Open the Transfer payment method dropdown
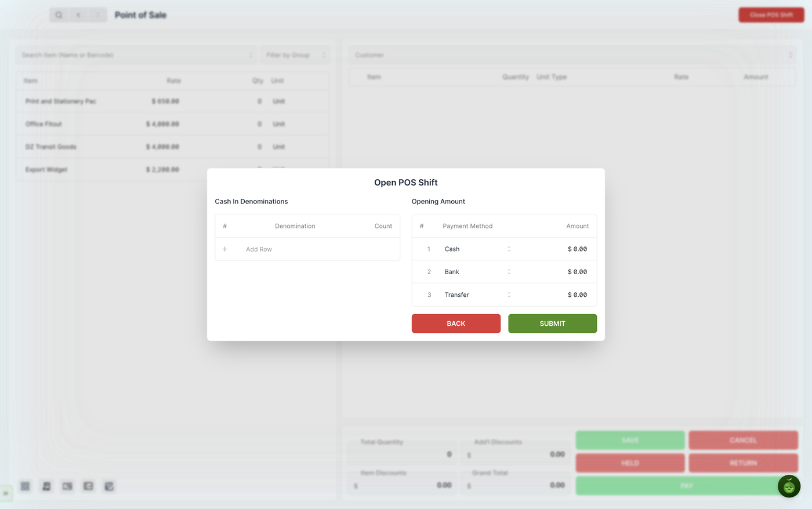Image resolution: width=812 pixels, height=509 pixels. 477,295
